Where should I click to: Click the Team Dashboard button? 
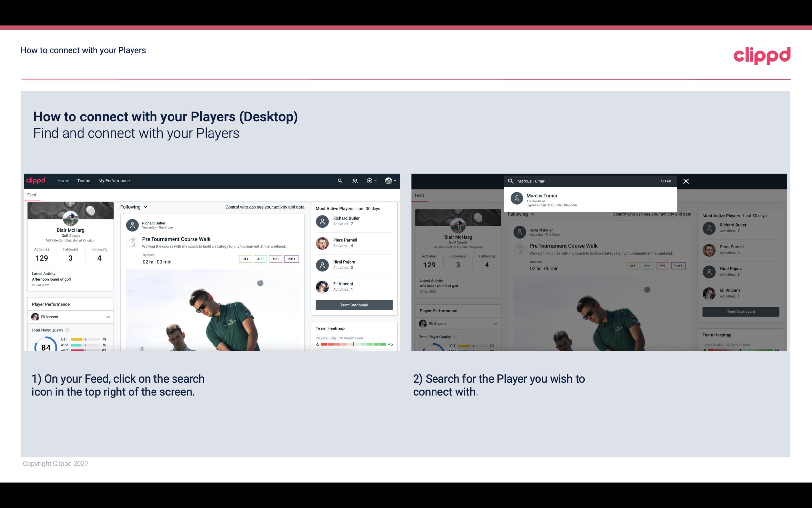[354, 304]
